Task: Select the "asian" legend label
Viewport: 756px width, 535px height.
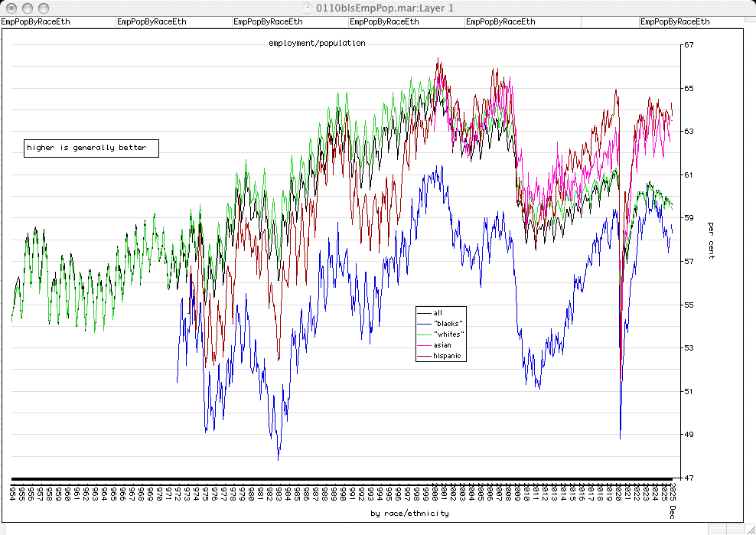Action: [x=443, y=345]
